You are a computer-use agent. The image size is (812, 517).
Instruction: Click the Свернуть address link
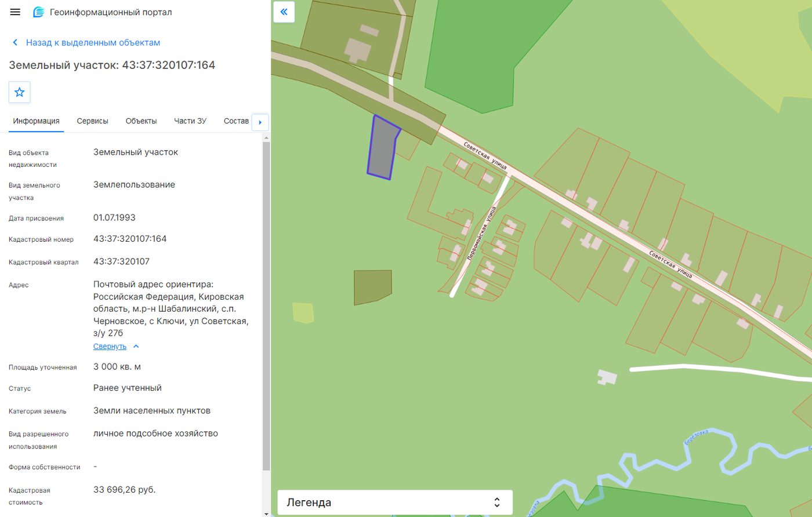coord(110,347)
